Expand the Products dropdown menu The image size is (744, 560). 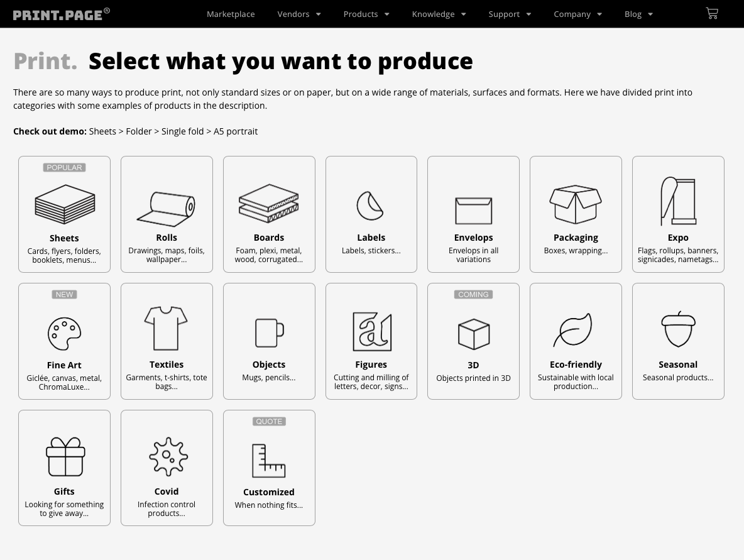(x=366, y=14)
